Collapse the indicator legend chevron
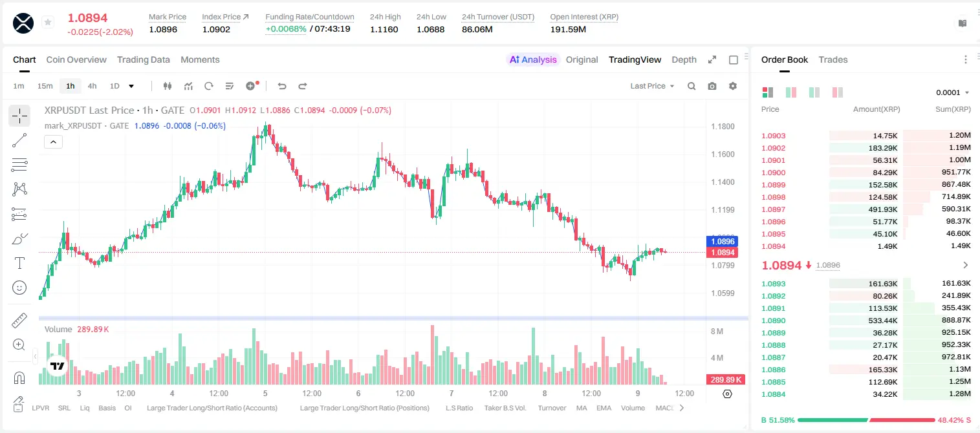 [53, 142]
